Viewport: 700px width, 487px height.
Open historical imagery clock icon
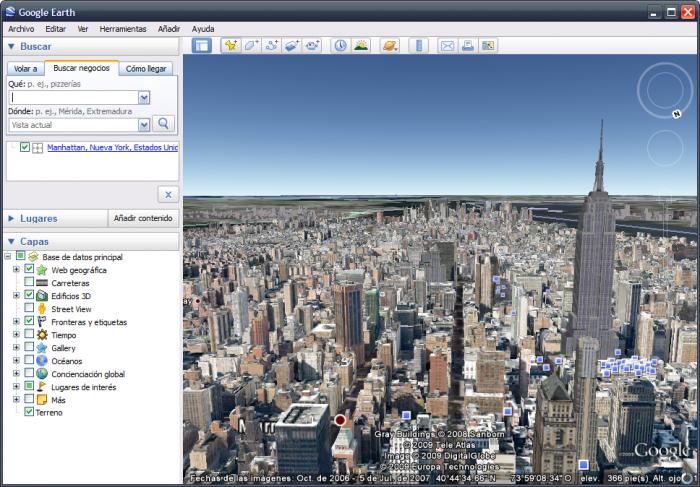[340, 46]
